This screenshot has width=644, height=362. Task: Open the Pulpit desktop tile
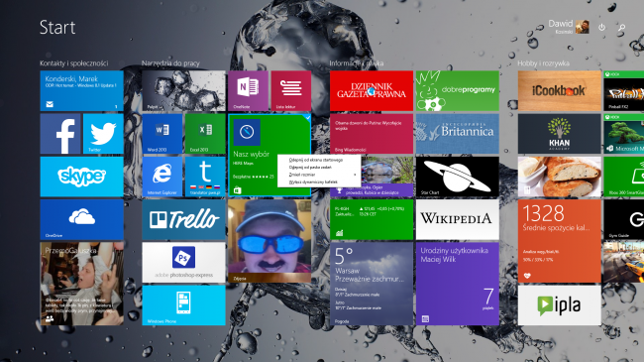pyautogui.click(x=183, y=90)
